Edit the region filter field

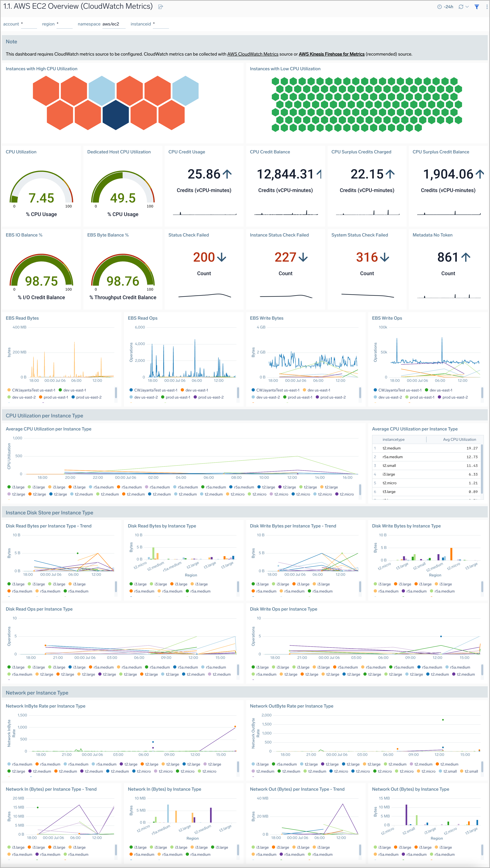click(65, 24)
